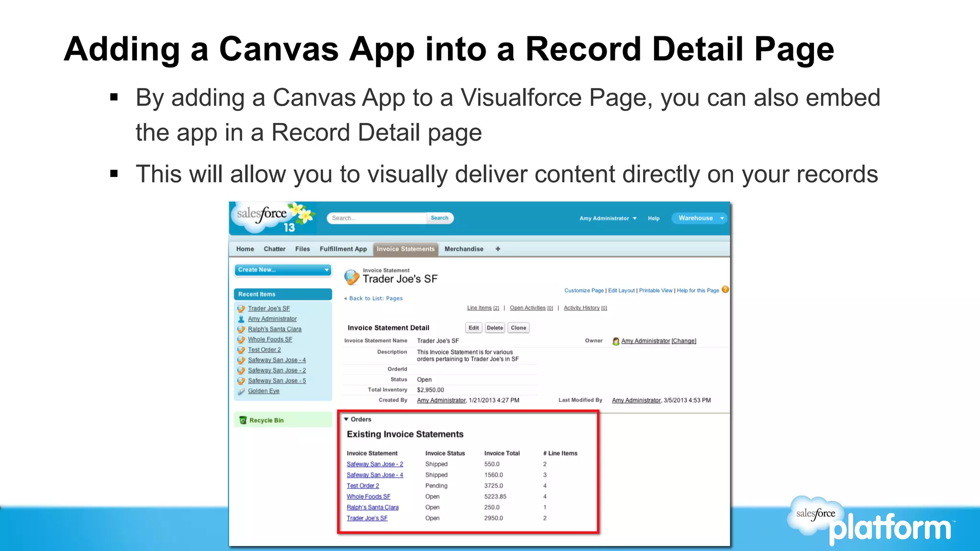Click the Golden Eye item icon
Image resolution: width=980 pixels, height=551 pixels.
tap(241, 391)
